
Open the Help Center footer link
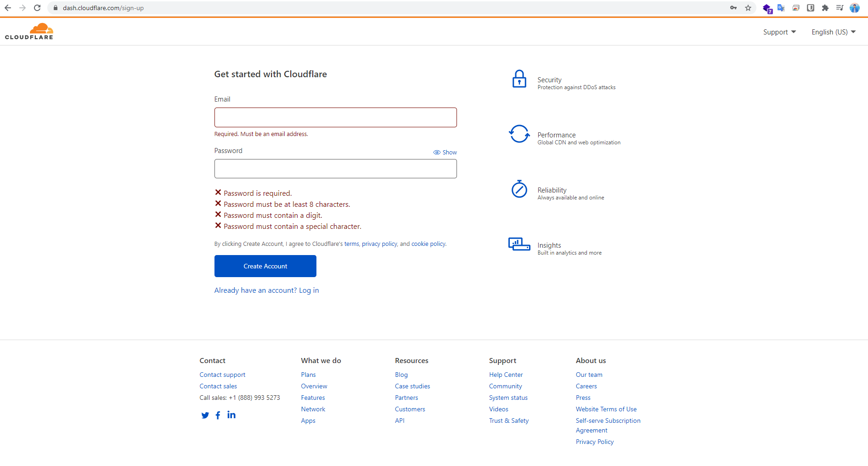(506, 375)
